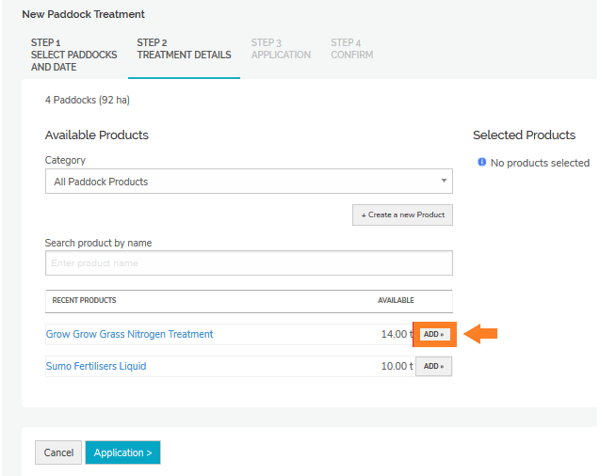Open Grow Grow Grass Nitrogen Treatment link

pos(129,334)
